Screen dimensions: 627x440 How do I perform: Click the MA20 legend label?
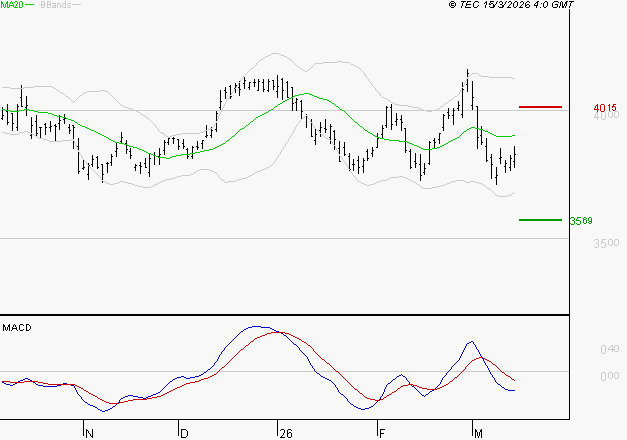(12, 5)
